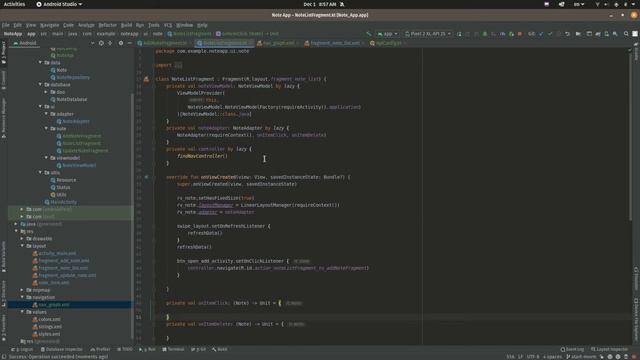Select NoteViewModel in the project tree
Viewport: 640px width, 360px height.
pyautogui.click(x=79, y=165)
